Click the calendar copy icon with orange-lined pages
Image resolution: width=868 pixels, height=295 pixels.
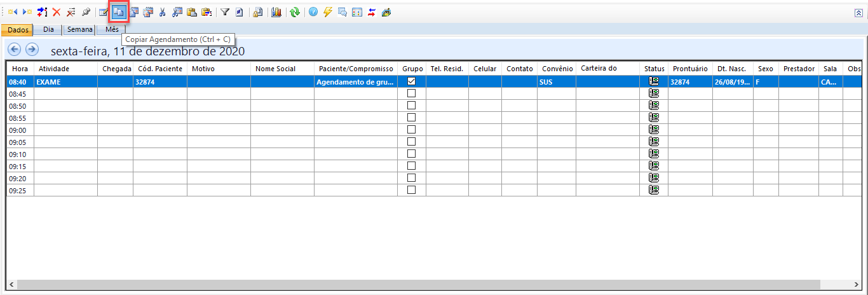pos(149,11)
